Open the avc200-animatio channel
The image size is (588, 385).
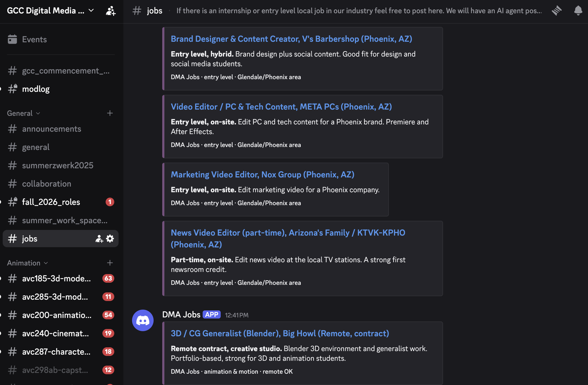[61, 315]
